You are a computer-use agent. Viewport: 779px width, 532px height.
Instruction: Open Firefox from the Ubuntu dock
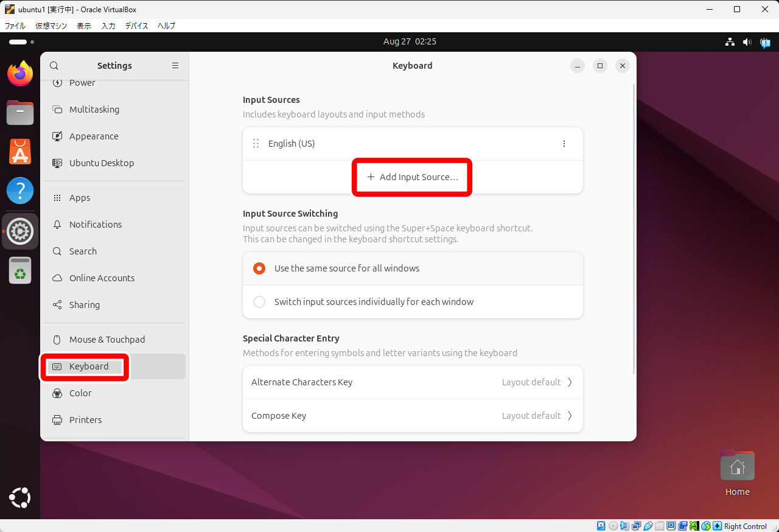tap(20, 74)
